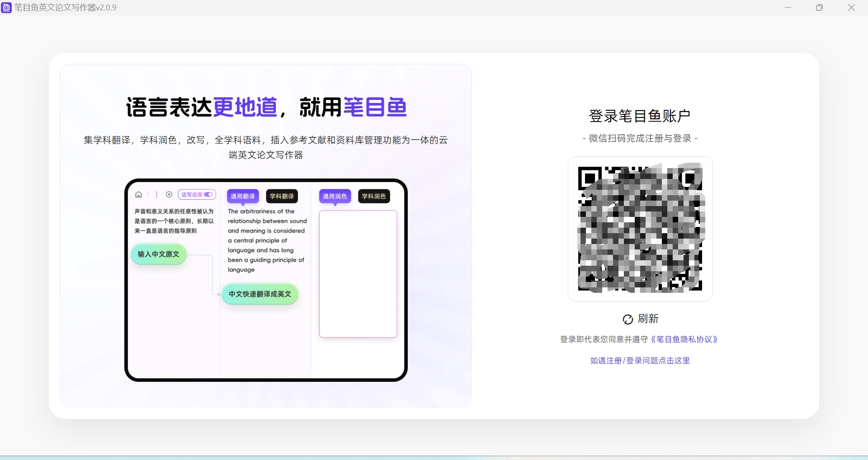
Task: Switch the translation mode toggle to 学科翻译
Action: [x=281, y=196]
